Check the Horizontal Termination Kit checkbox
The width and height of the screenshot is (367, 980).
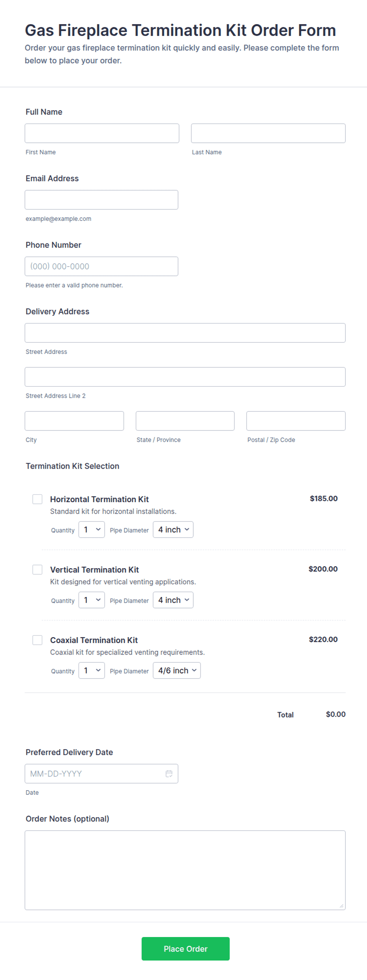[37, 499]
